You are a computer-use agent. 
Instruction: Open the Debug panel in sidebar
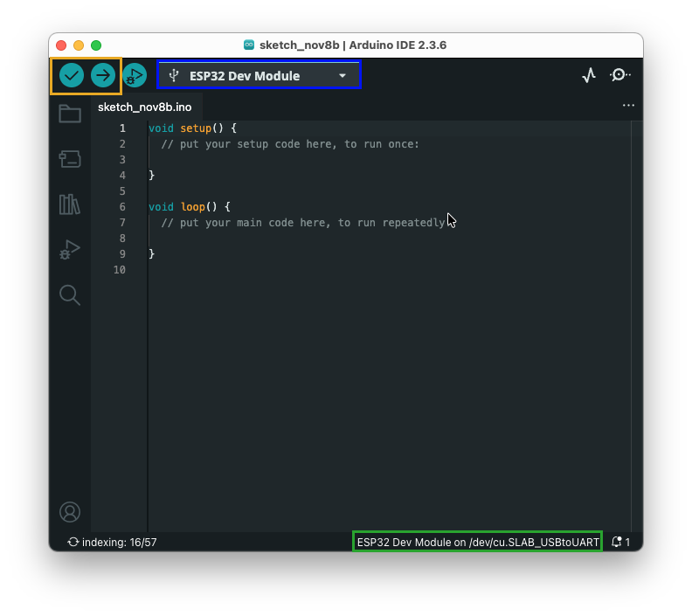click(x=70, y=249)
